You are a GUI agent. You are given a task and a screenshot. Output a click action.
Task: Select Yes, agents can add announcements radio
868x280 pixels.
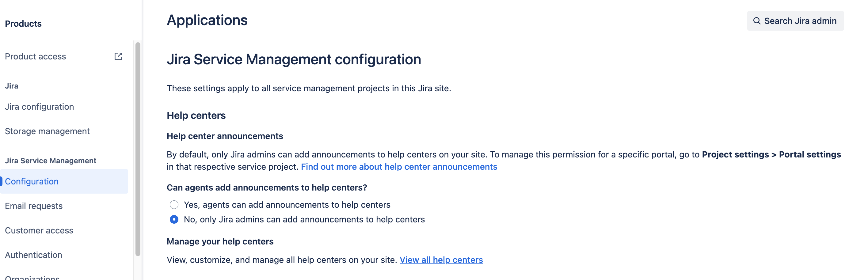174,205
